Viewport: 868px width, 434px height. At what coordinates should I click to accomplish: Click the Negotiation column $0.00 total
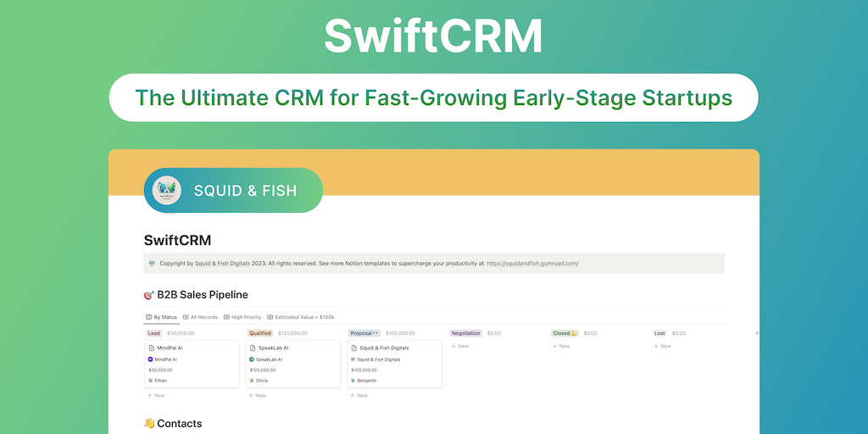(x=494, y=333)
